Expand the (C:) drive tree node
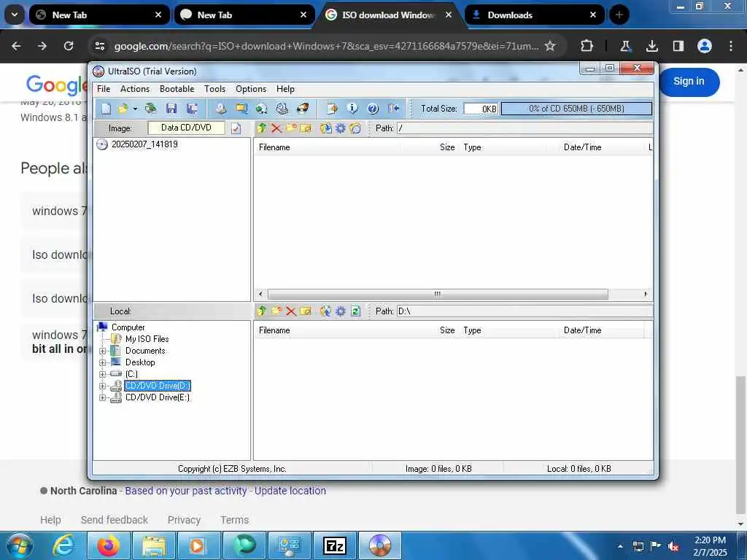This screenshot has width=747, height=560. 102,374
